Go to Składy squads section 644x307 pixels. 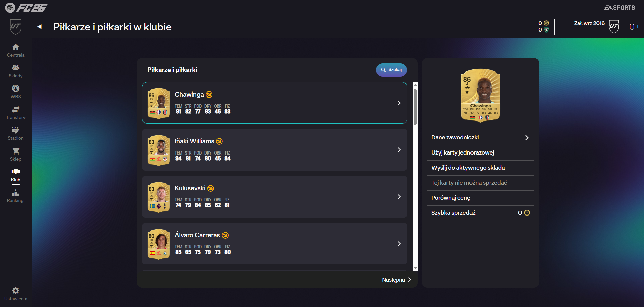[16, 68]
